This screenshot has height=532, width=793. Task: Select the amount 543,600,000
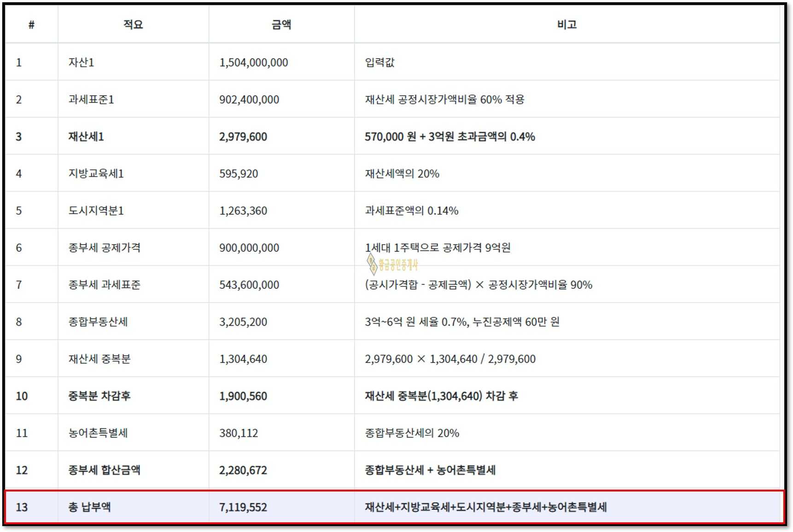(249, 285)
